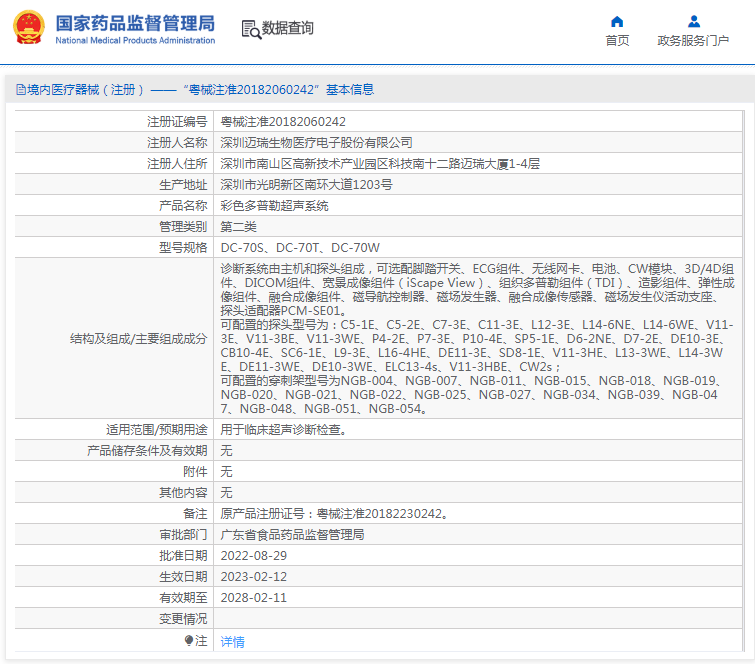Select the 管理类别 label
Viewport: 755px width, 664px height.
183,226
